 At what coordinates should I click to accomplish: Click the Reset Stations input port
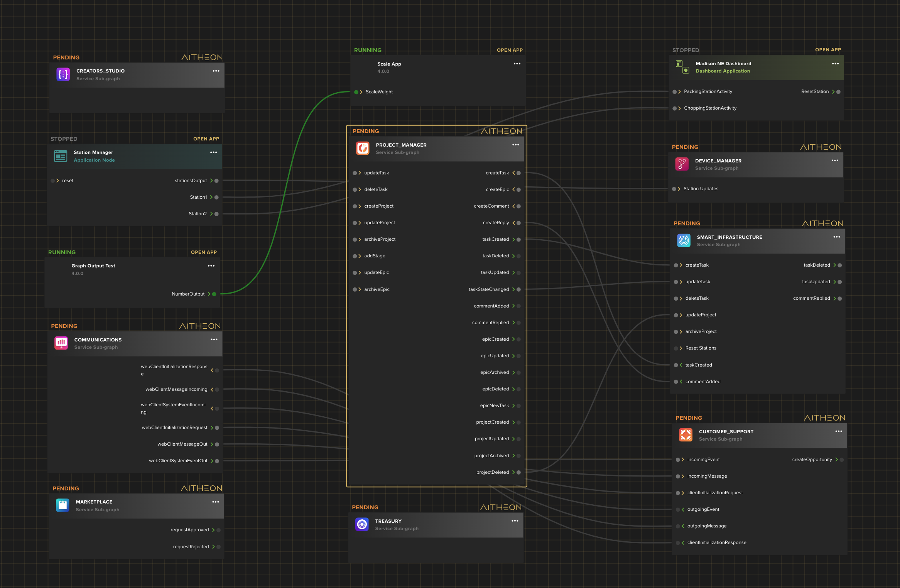point(676,348)
